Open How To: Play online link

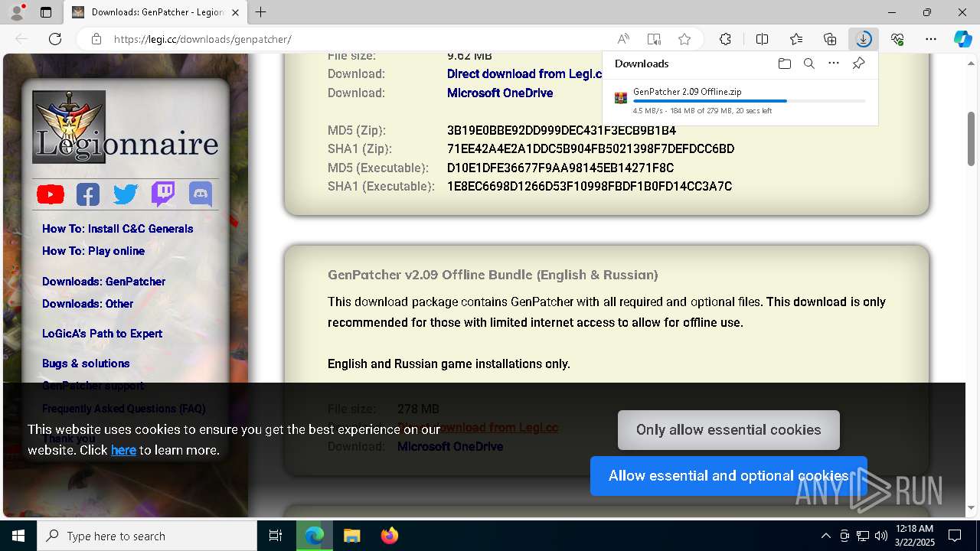click(93, 251)
